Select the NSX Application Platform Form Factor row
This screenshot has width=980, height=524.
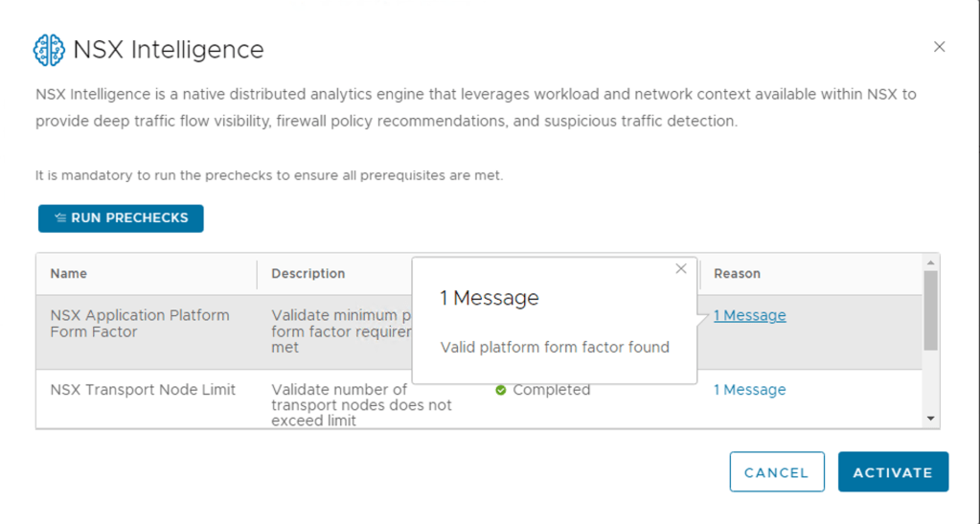[x=140, y=324]
